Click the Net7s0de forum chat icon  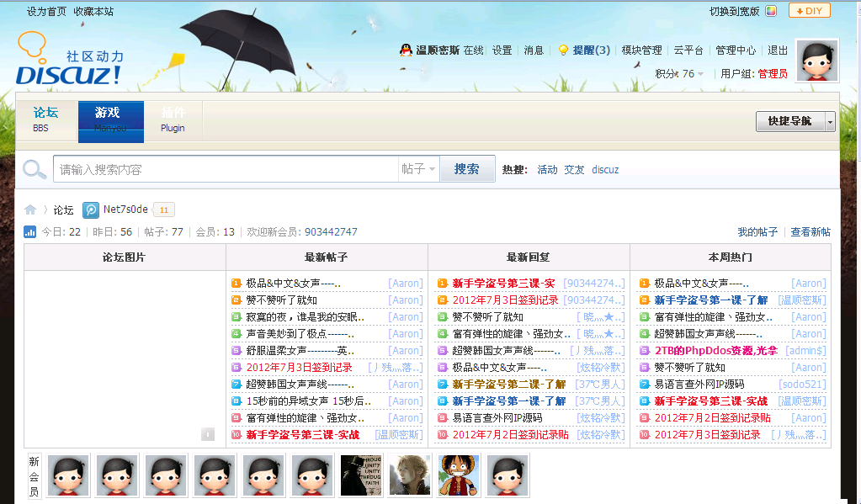pyautogui.click(x=91, y=210)
